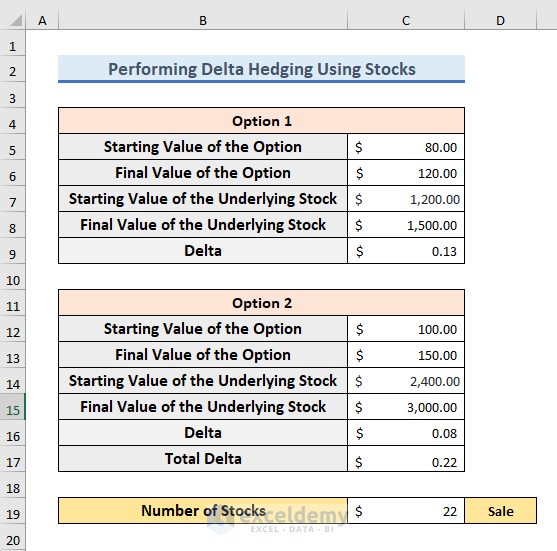
Task: Click the title 'Performing Delta Hedging Using Stocks'
Action: tap(261, 69)
